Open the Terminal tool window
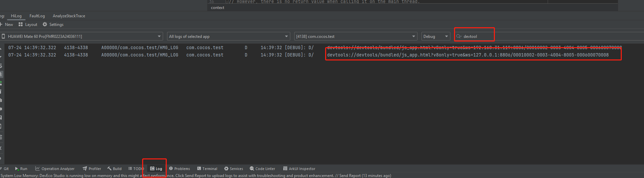 point(207,169)
